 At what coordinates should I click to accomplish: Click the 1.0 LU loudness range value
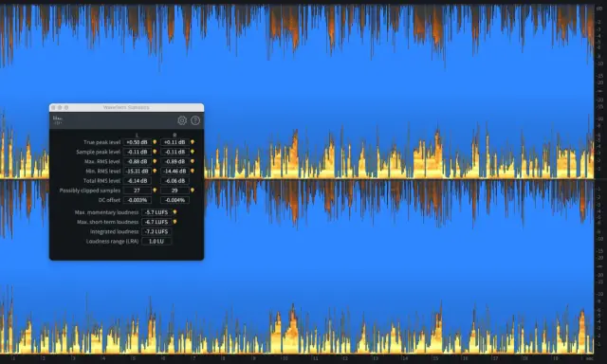(156, 241)
